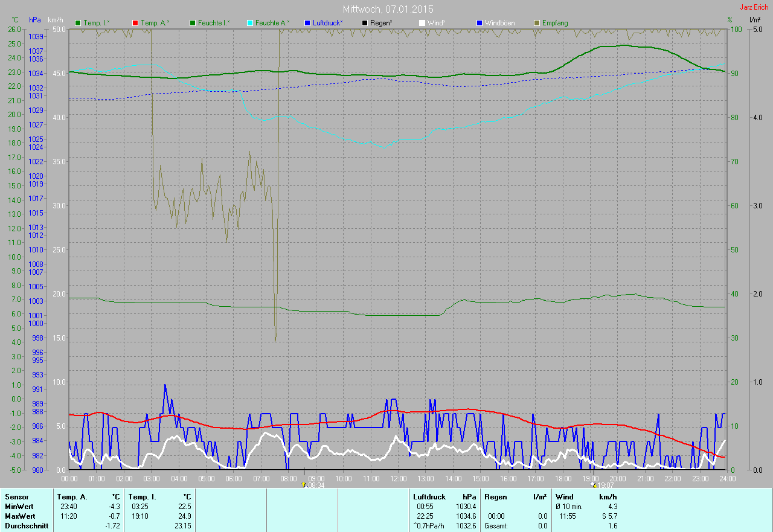Click the sunset marker at 19:07
Image resolution: width=773 pixels, height=532 pixels.
(594, 485)
